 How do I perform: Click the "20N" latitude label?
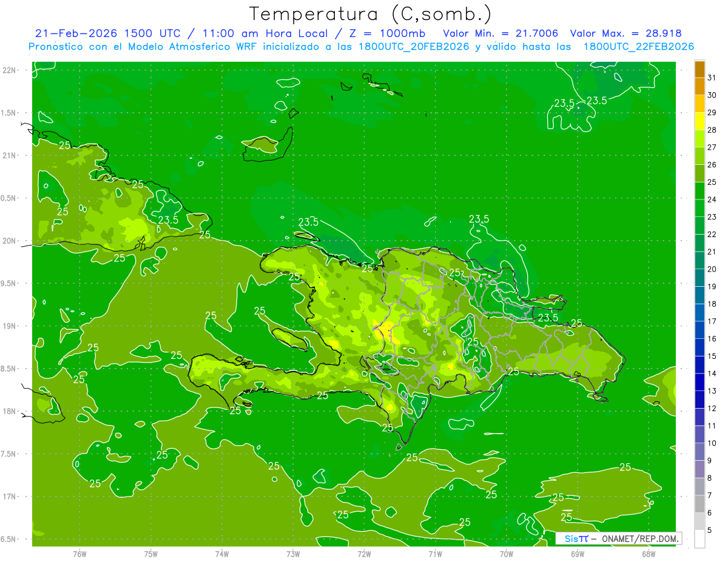pyautogui.click(x=10, y=241)
